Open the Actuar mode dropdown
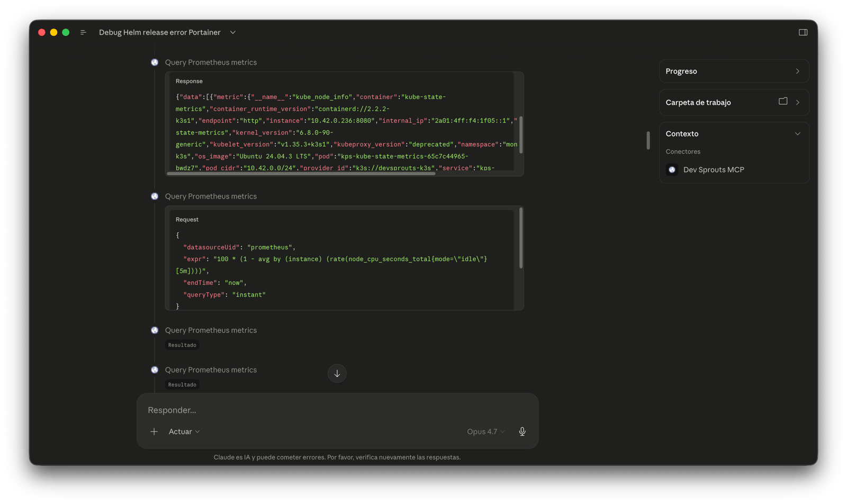The width and height of the screenshot is (847, 504). coord(184,431)
